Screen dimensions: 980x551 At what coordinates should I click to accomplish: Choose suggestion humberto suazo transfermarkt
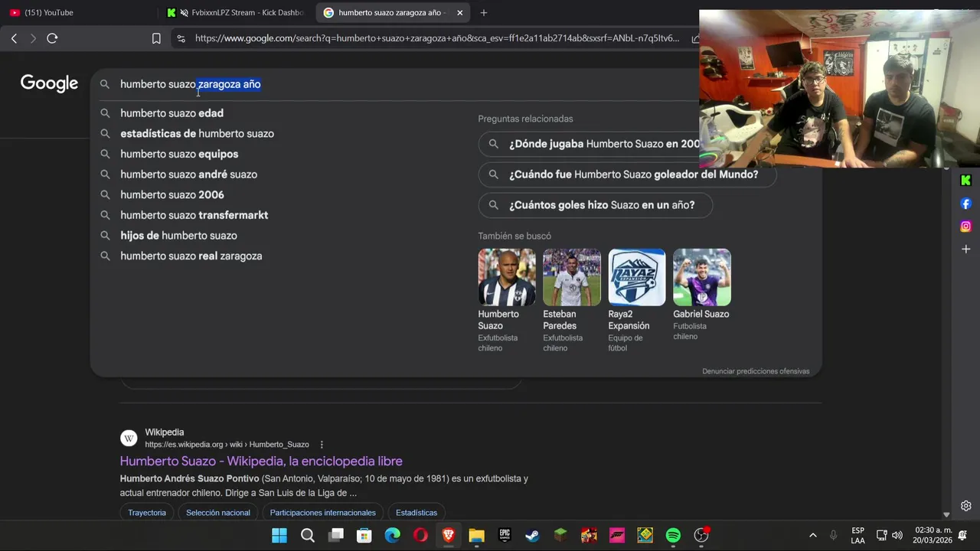[194, 215]
